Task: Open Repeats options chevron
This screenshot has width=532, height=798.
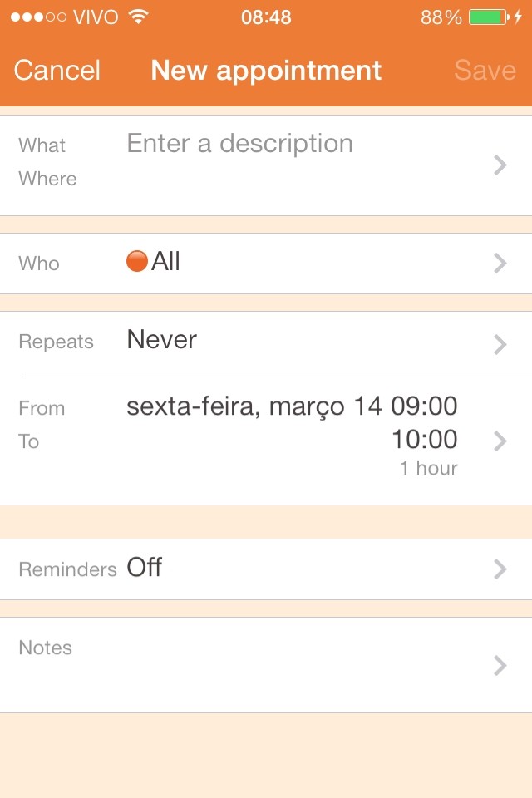Action: click(x=500, y=344)
